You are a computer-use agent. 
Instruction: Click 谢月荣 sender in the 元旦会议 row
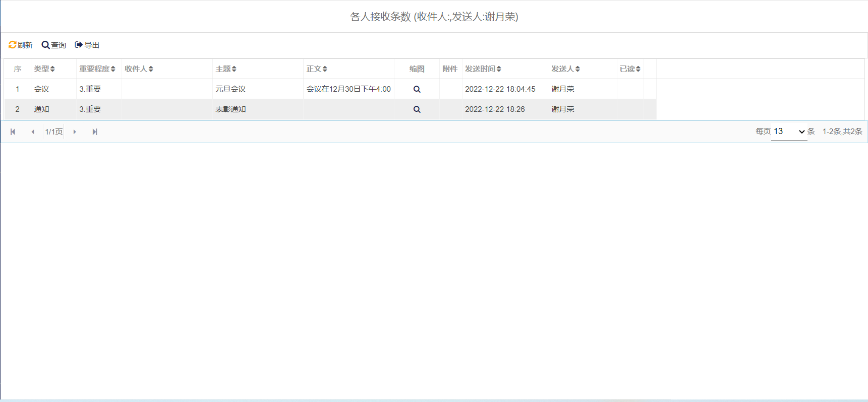(563, 89)
